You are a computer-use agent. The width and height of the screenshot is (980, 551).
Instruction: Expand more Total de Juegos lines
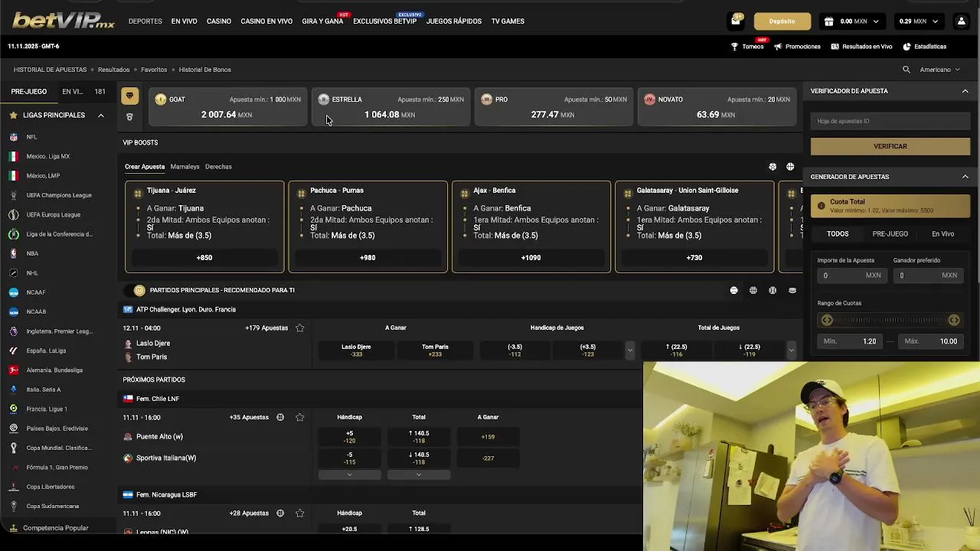[x=791, y=350]
